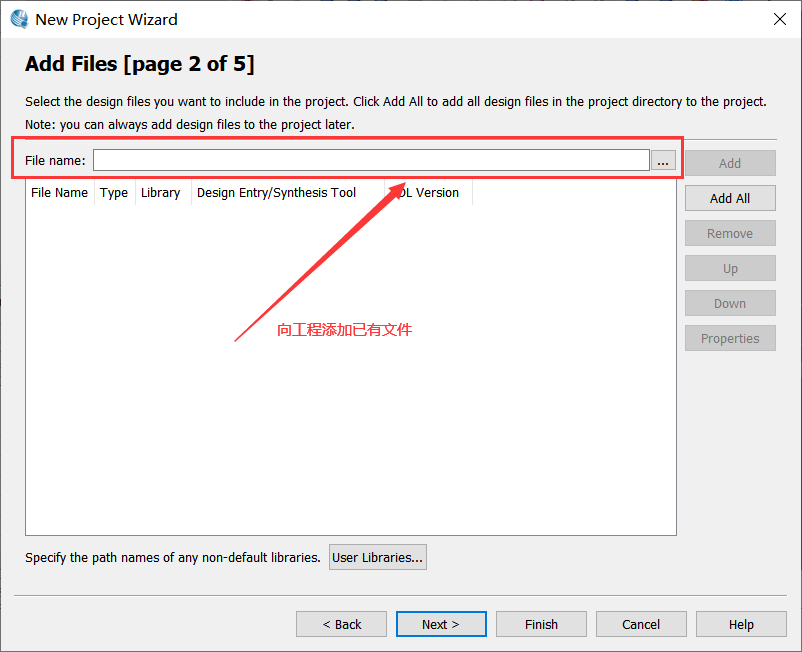Open the Help for this wizard
This screenshot has height=652, width=802.
[741, 624]
